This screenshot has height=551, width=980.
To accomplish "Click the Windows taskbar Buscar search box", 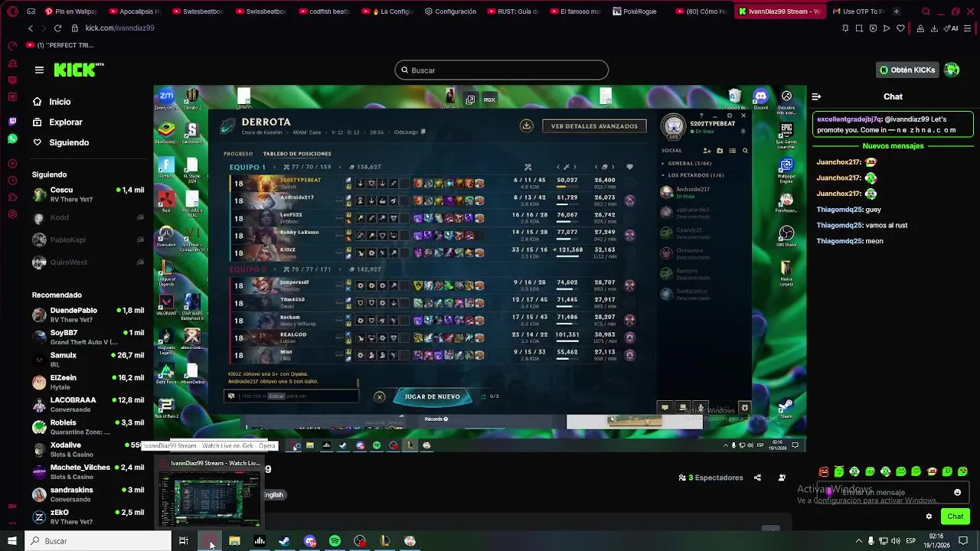I will (x=98, y=541).
